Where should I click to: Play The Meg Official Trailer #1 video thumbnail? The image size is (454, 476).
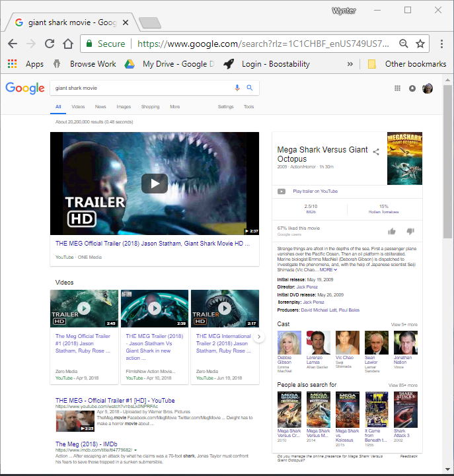pyautogui.click(x=84, y=308)
